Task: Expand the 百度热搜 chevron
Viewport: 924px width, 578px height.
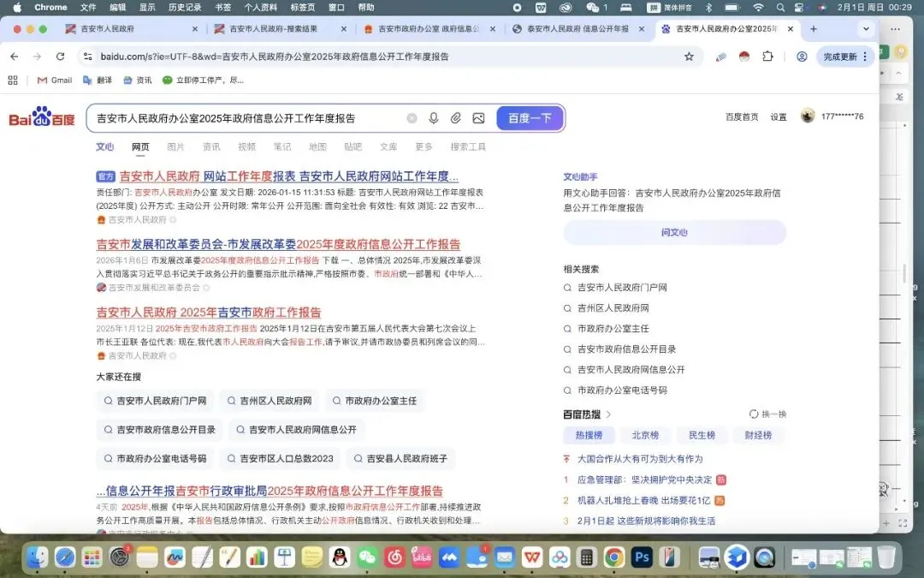Action: tap(609, 414)
